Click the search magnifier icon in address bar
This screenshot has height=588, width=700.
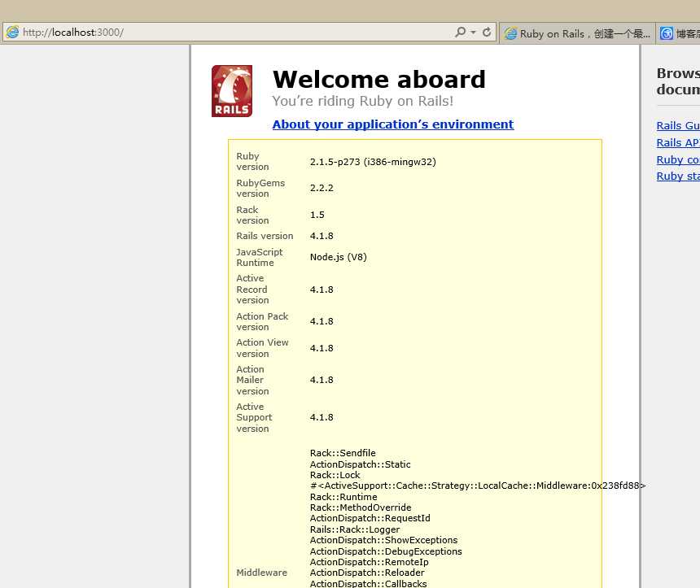tap(460, 32)
